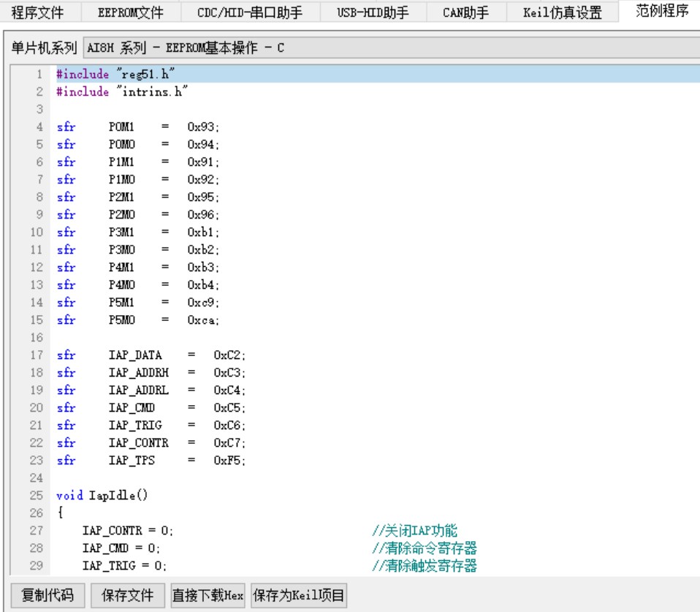The image size is (700, 612).
Task: Click the void IapIdle() declaration
Action: coord(102,496)
